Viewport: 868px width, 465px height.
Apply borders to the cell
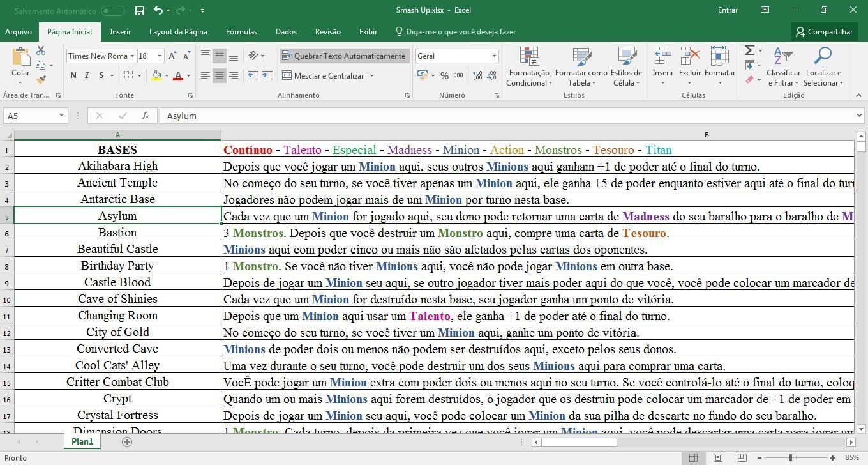pos(128,75)
